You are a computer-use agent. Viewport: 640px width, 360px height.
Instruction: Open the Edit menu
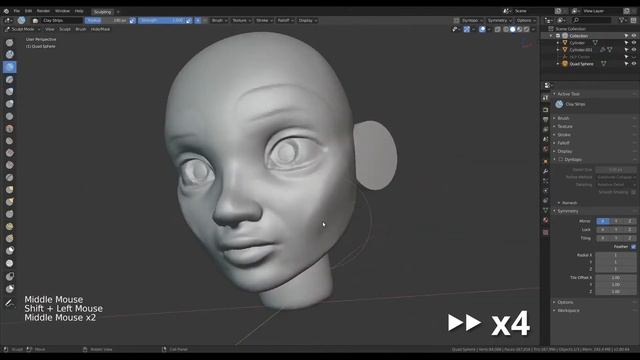click(x=28, y=11)
